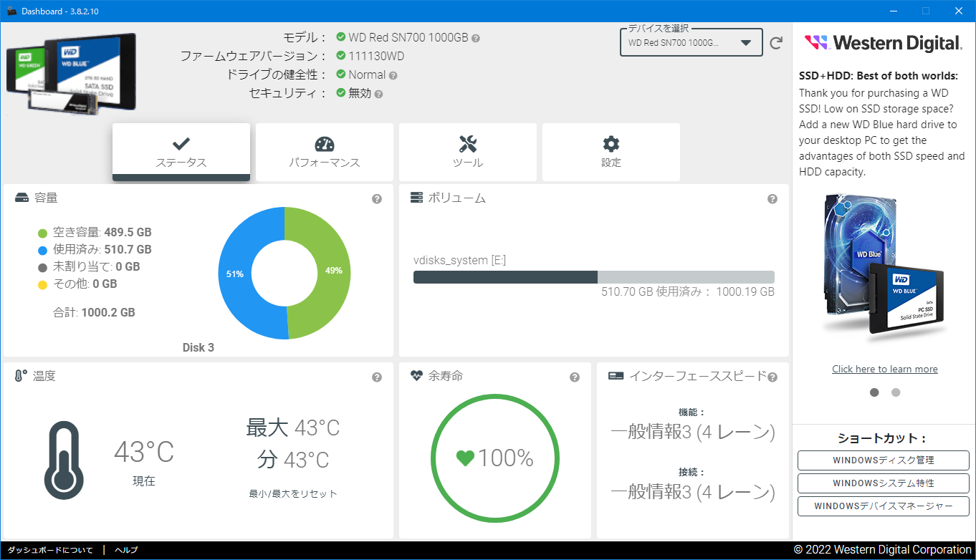Switch to the ステータス tab
Image resolution: width=976 pixels, height=560 pixels.
coord(181,152)
